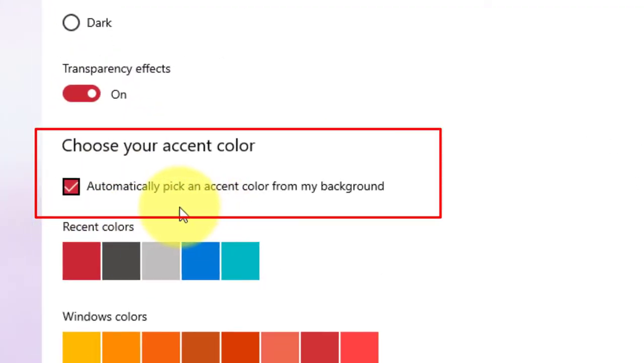The height and width of the screenshot is (363, 644).
Task: Select the dark red swatch in Windows colors
Action: [319, 347]
